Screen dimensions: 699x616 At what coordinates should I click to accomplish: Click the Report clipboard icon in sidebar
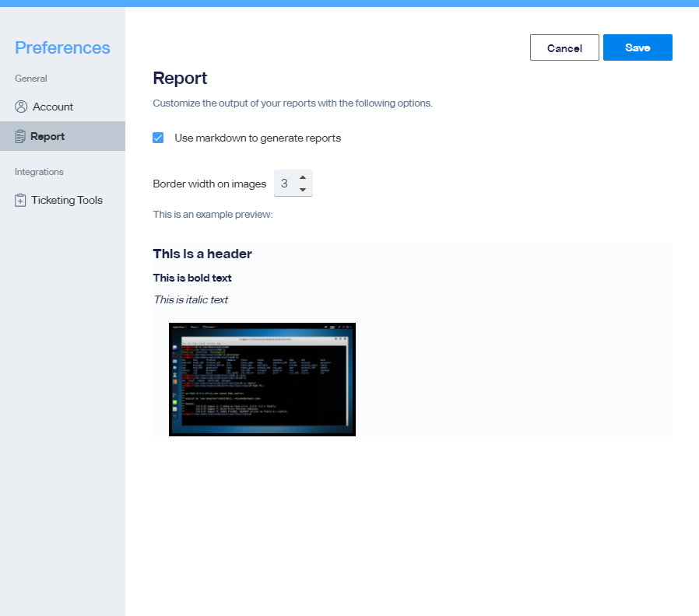[x=20, y=136]
